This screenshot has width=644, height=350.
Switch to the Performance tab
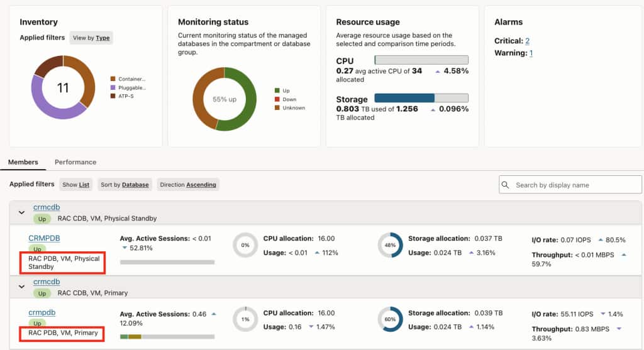(x=75, y=162)
